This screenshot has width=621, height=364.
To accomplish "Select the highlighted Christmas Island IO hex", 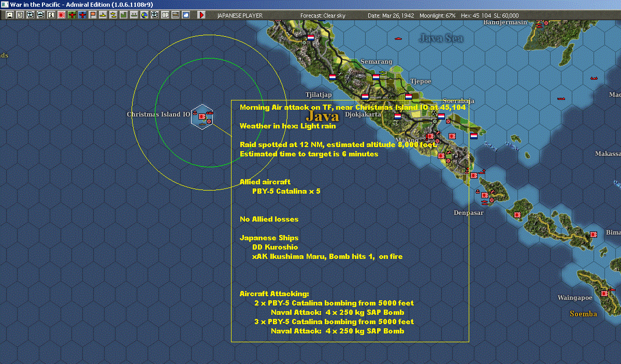I will point(202,117).
